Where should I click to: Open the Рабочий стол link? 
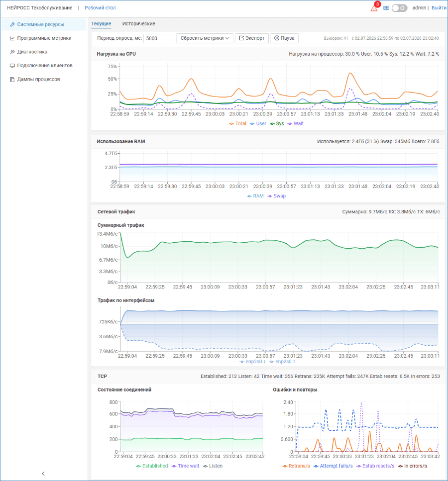point(100,7)
